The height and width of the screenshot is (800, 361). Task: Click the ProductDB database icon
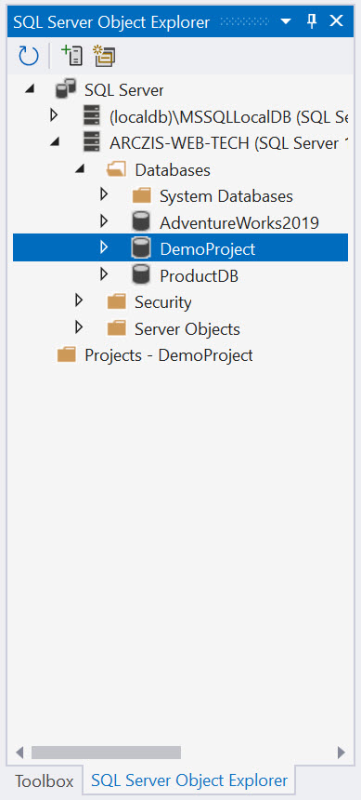pyautogui.click(x=141, y=276)
